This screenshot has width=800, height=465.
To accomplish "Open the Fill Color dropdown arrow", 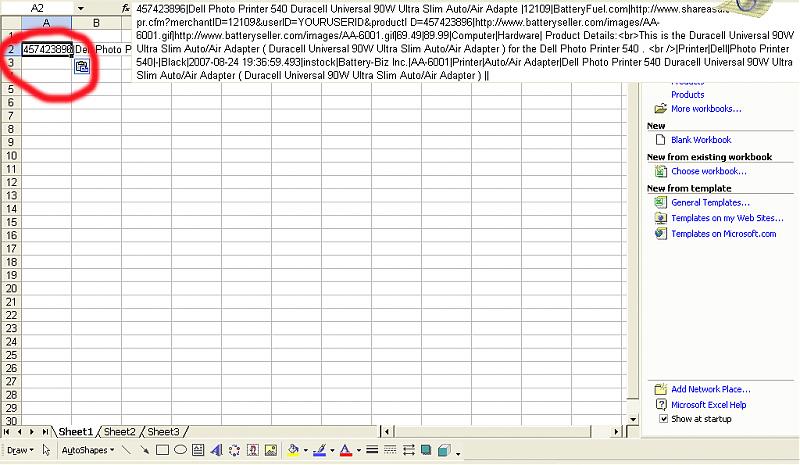I will pyautogui.click(x=306, y=450).
